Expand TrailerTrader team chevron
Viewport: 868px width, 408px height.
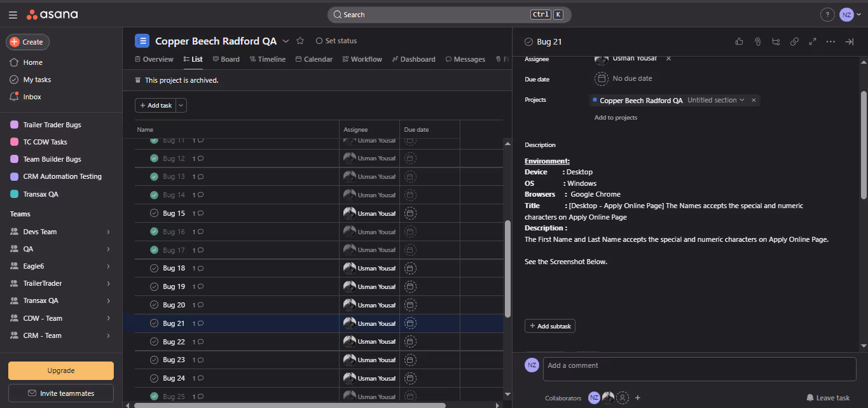(x=108, y=283)
